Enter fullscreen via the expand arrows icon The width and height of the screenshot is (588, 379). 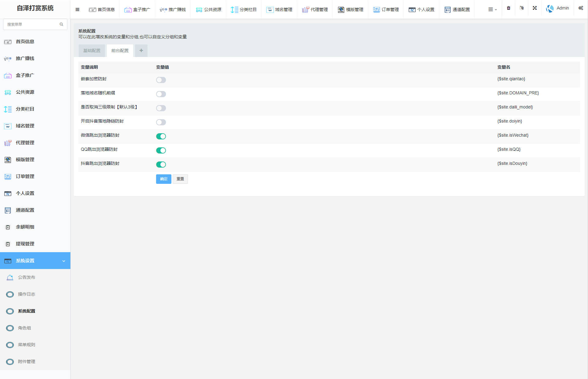pos(535,8)
